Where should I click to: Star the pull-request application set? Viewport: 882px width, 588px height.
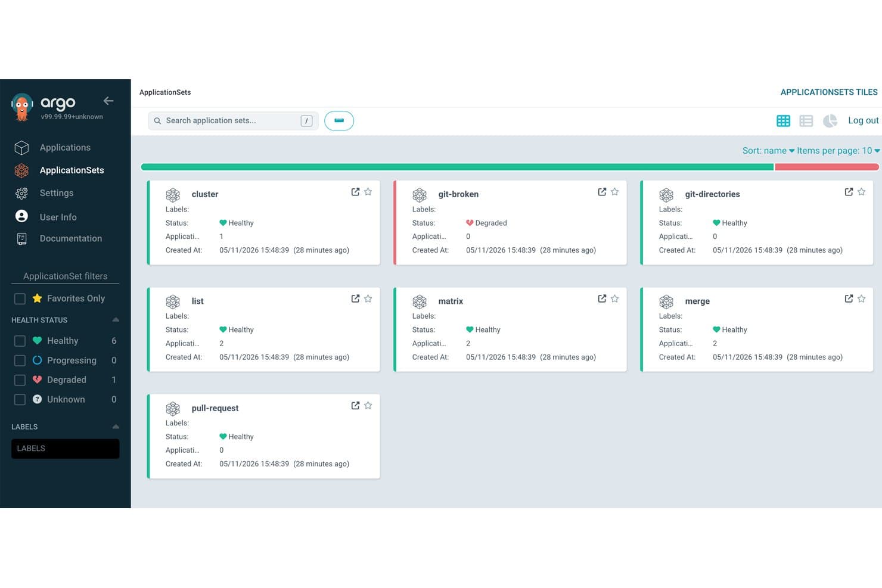click(x=368, y=406)
